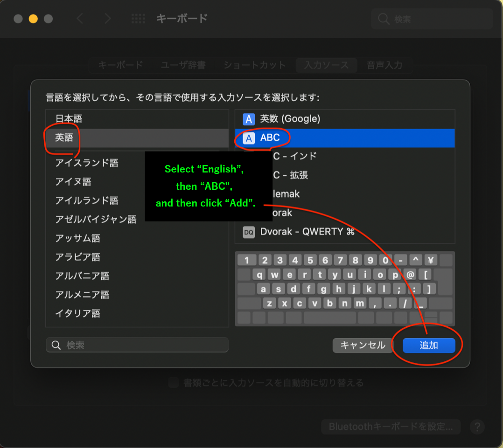The width and height of the screenshot is (503, 448).
Task: Choose アラビア語 from the language list
Action: (78, 257)
